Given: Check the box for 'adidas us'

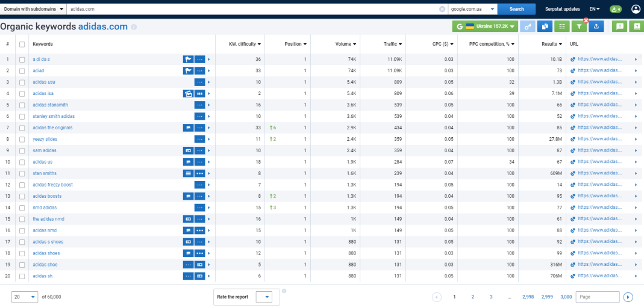Looking at the screenshot, I should click(22, 162).
